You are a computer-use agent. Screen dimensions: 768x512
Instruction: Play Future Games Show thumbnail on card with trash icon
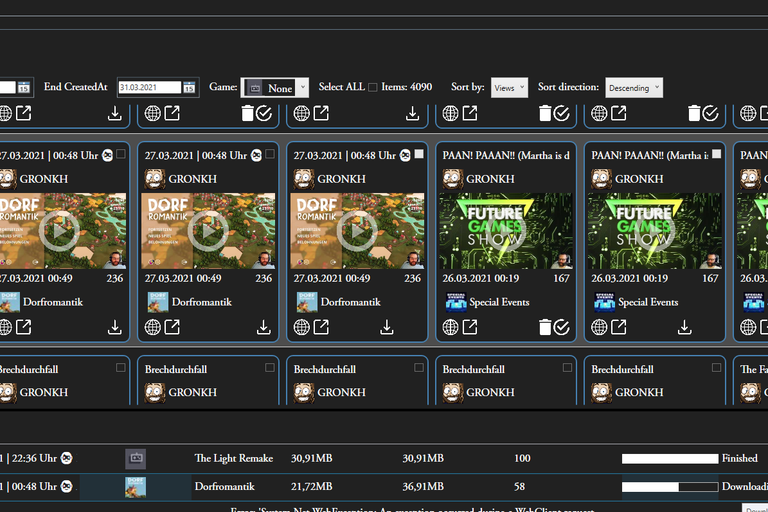pyautogui.click(x=506, y=231)
